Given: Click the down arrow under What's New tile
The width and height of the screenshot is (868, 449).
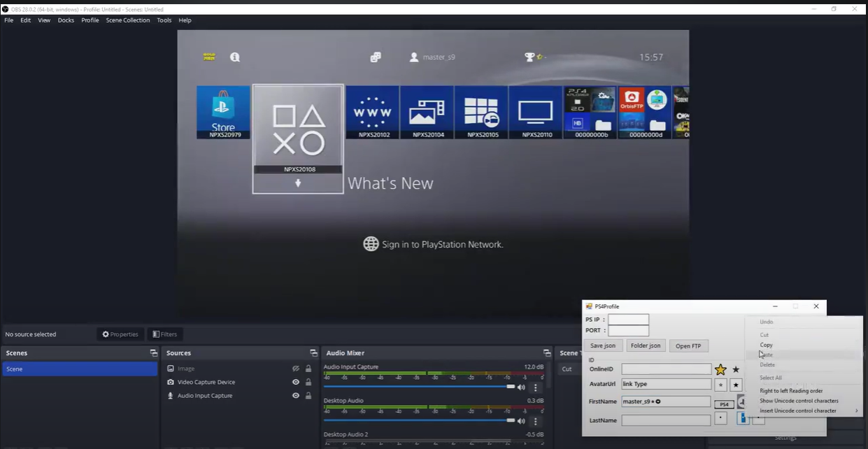Looking at the screenshot, I should 298,183.
